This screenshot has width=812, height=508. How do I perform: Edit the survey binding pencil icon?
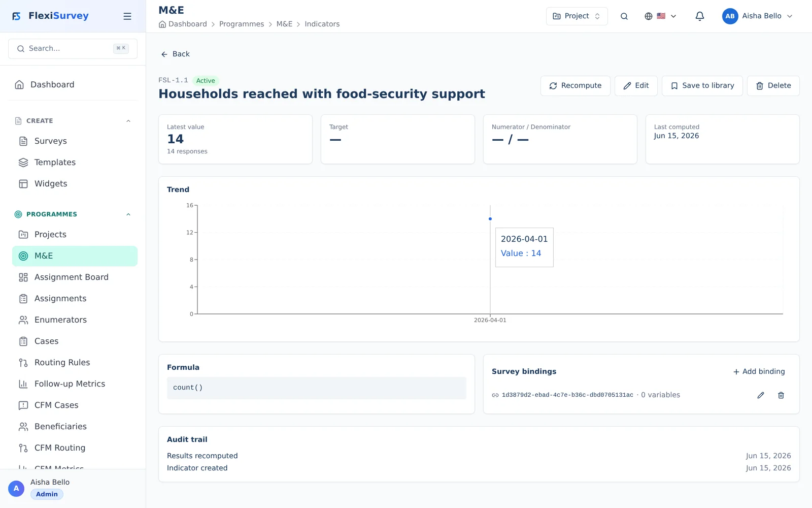[x=761, y=395]
